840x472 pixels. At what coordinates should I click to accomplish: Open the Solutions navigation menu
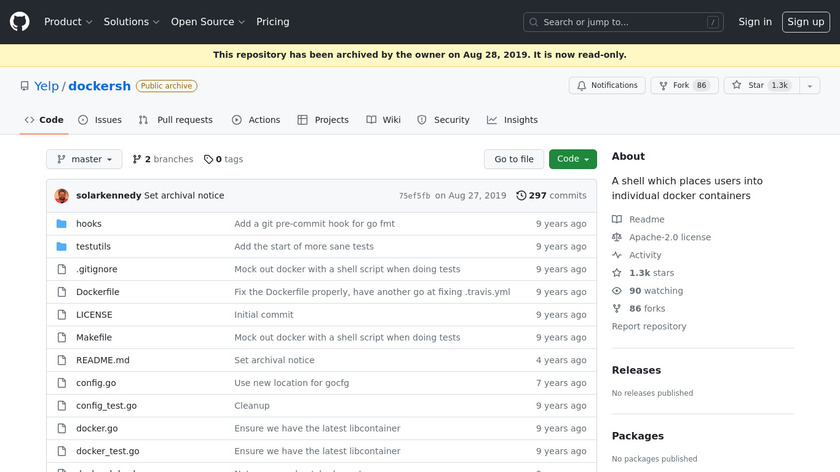point(131,22)
